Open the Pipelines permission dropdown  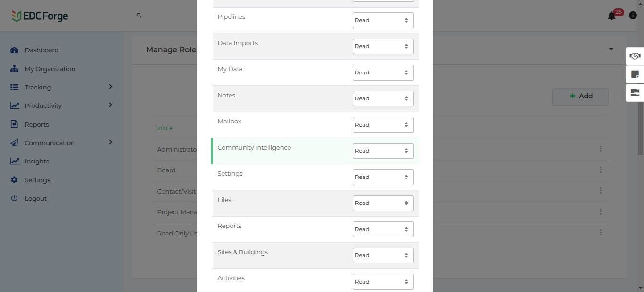point(383,20)
